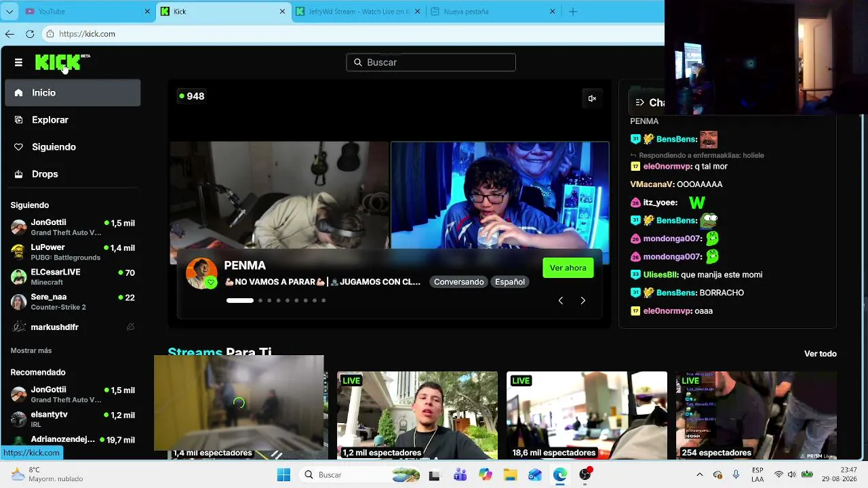Click the markushdlfr offline status icon
The height and width of the screenshot is (488, 868).
point(130,327)
